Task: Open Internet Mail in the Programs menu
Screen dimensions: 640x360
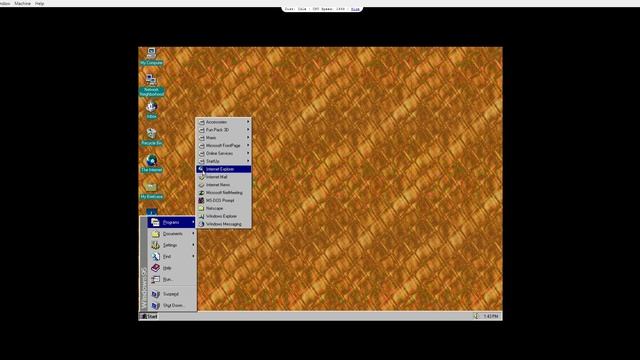Action: (x=223, y=177)
